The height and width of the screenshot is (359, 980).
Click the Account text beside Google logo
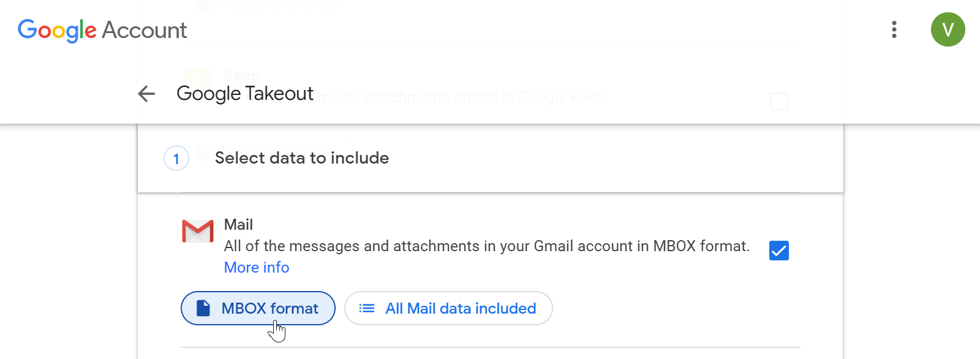pos(145,30)
